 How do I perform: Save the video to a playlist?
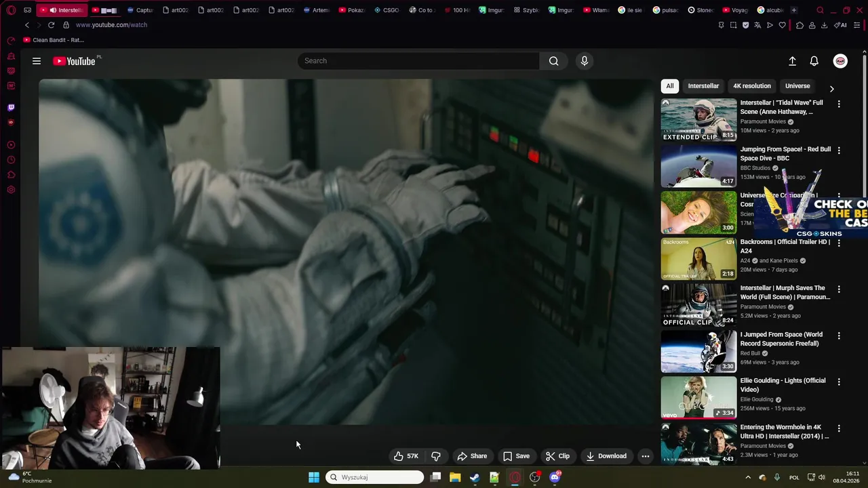516,456
